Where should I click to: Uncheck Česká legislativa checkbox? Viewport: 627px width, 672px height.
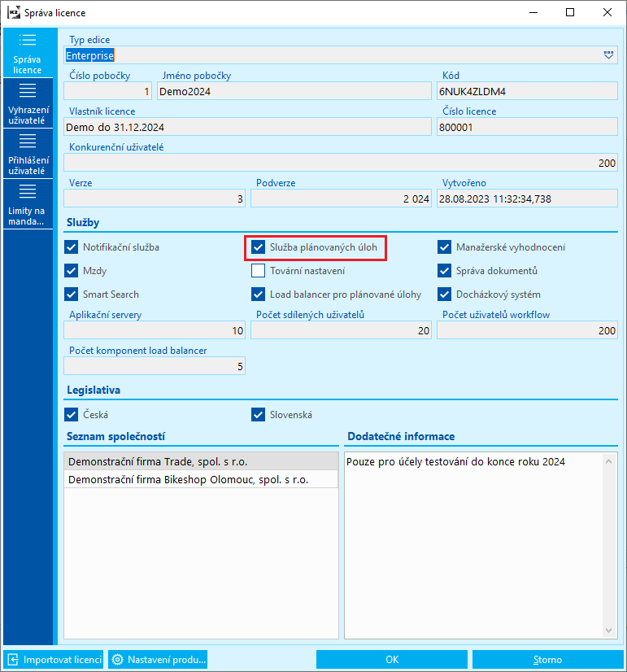71,415
